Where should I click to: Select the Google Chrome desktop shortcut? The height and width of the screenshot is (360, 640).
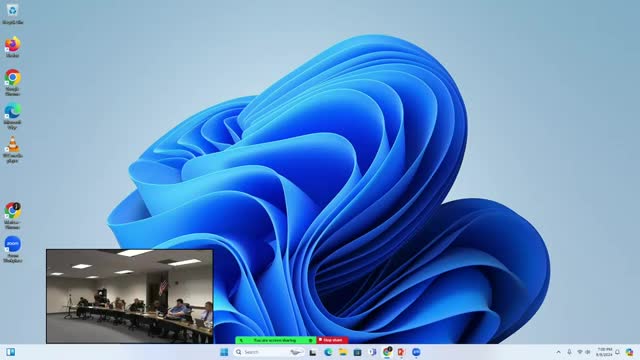tap(13, 82)
